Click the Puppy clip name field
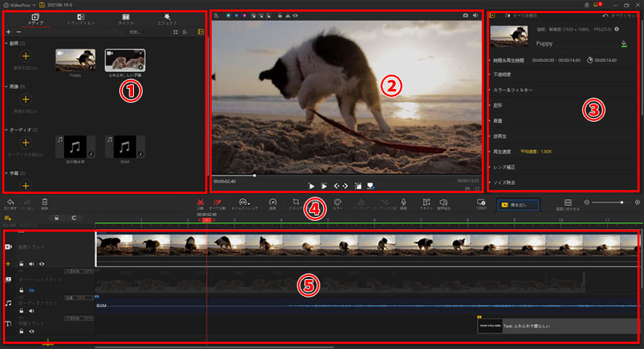The width and height of the screenshot is (644, 349). coord(576,44)
